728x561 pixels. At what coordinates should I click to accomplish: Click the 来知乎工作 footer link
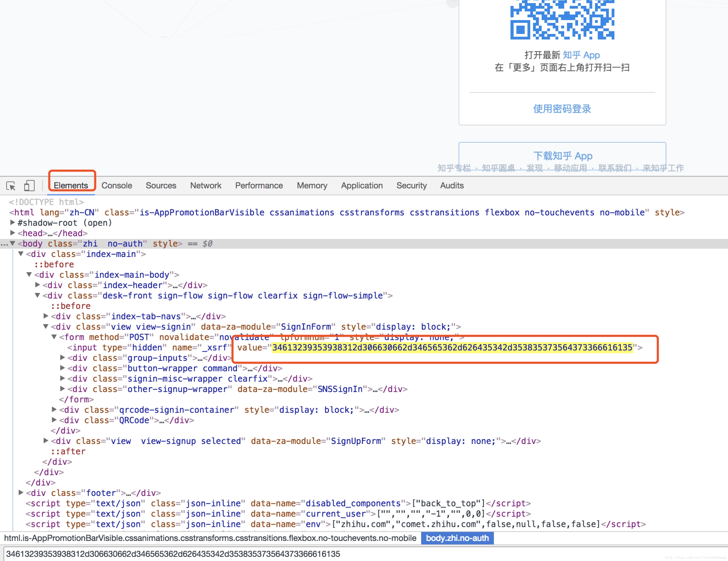(x=663, y=168)
